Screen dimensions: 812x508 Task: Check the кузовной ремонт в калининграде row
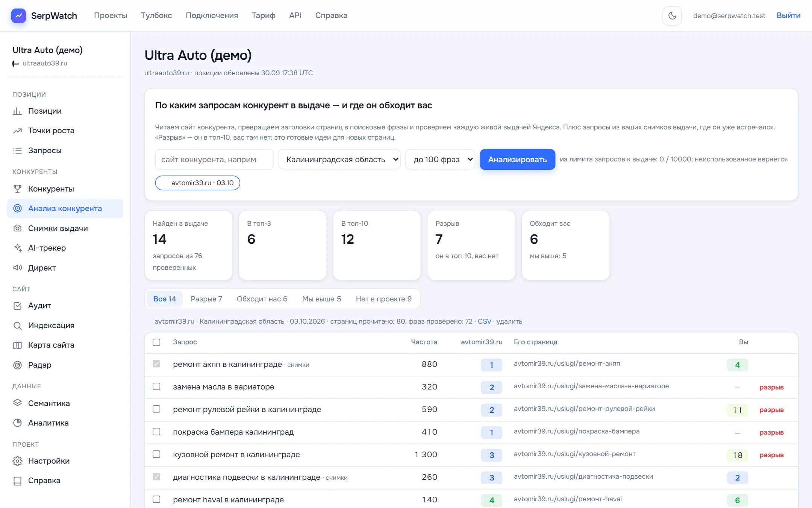click(156, 454)
